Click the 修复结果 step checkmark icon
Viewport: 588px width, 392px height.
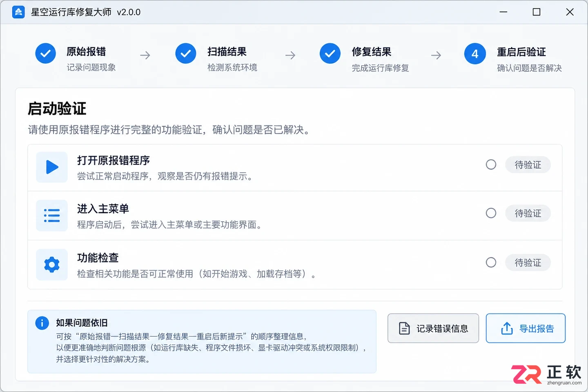pyautogui.click(x=330, y=53)
